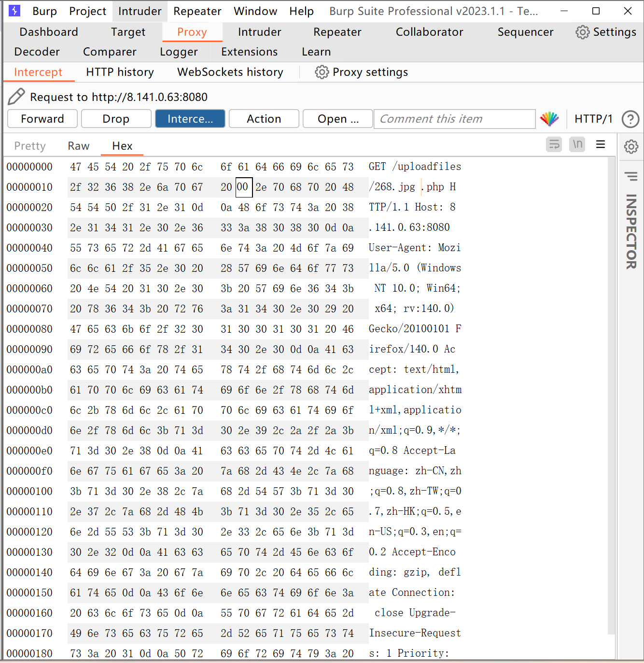Open the help question mark icon
Viewport: 644px width, 663px height.
tap(630, 119)
